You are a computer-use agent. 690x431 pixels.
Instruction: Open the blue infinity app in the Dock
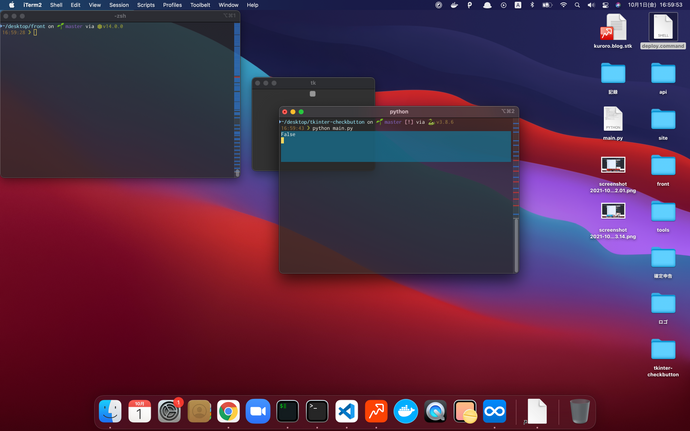coord(494,411)
